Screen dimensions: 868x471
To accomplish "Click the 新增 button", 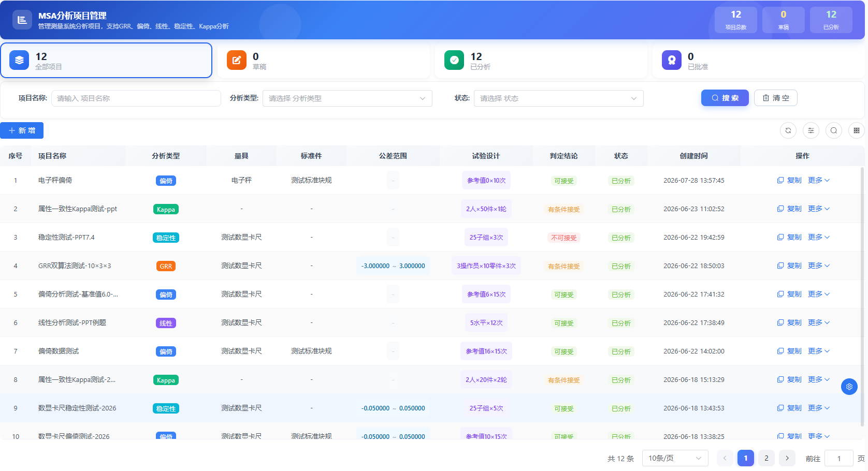I will tap(22, 130).
